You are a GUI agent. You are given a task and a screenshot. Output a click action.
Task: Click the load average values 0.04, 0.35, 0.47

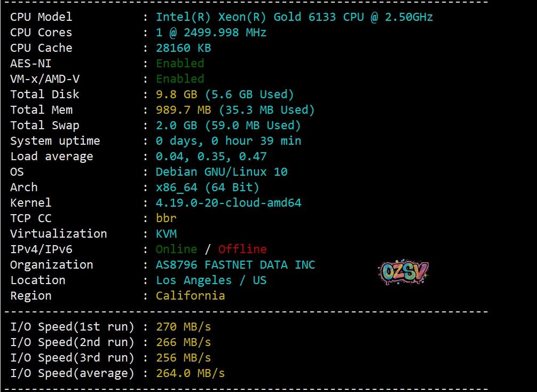211,156
